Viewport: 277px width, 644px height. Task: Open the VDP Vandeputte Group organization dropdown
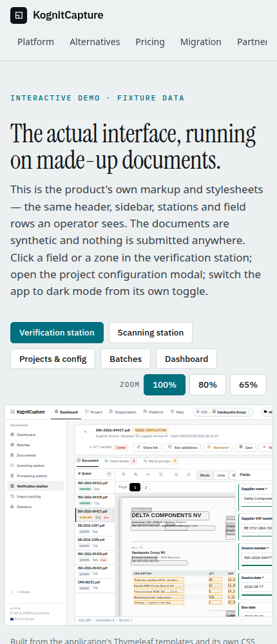coord(223,412)
